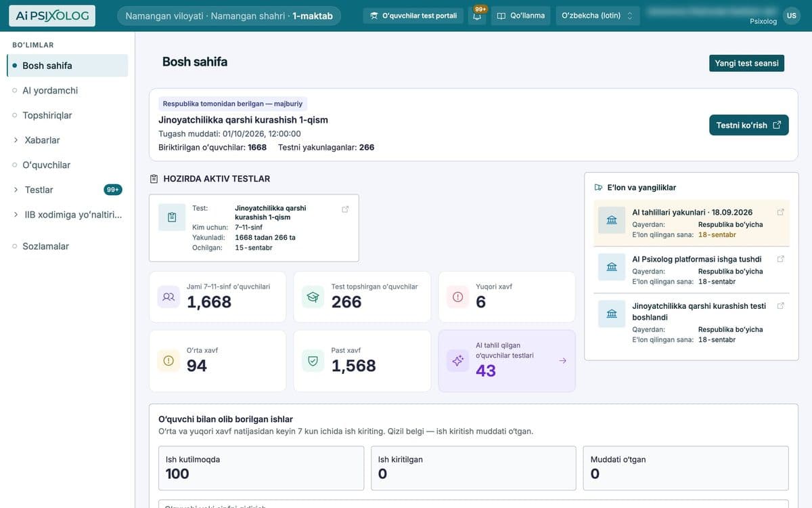The image size is (812, 508).
Task: Click building icon beside AI Psixolog platformasi ishga tushdi
Action: pyautogui.click(x=612, y=267)
